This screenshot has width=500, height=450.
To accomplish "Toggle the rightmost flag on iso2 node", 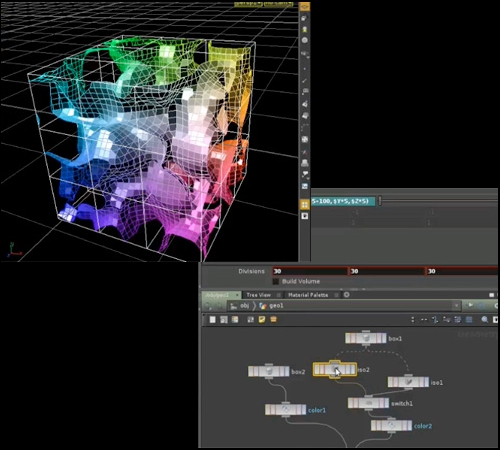I will (x=353, y=369).
